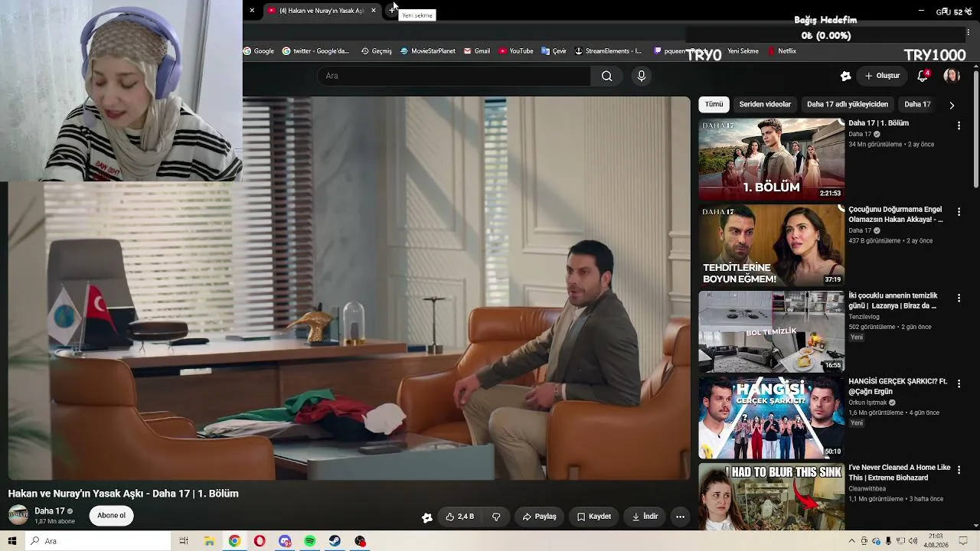Click the Paylaş share button

pyautogui.click(x=540, y=517)
